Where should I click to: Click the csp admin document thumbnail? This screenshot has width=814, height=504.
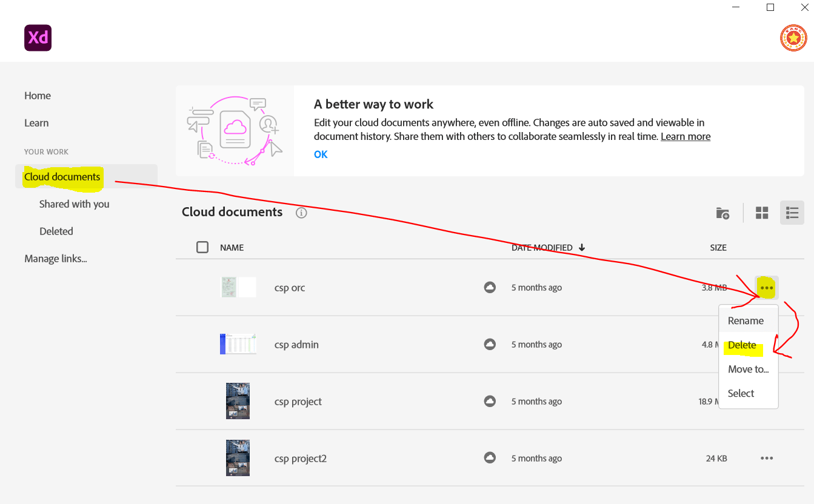pyautogui.click(x=238, y=343)
